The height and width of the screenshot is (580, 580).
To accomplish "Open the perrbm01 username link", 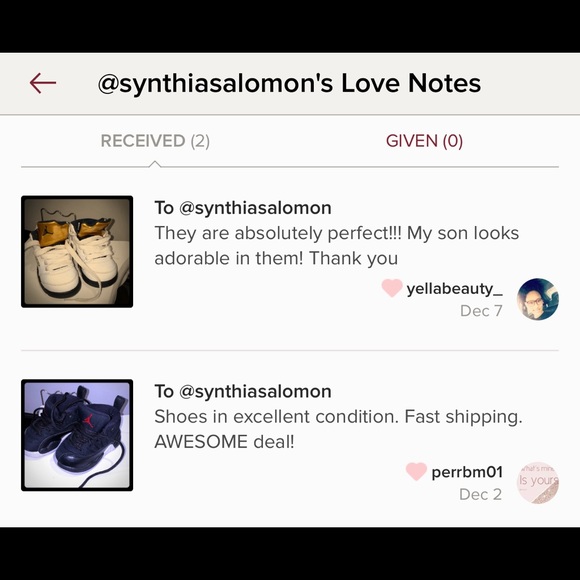I will coord(467,472).
